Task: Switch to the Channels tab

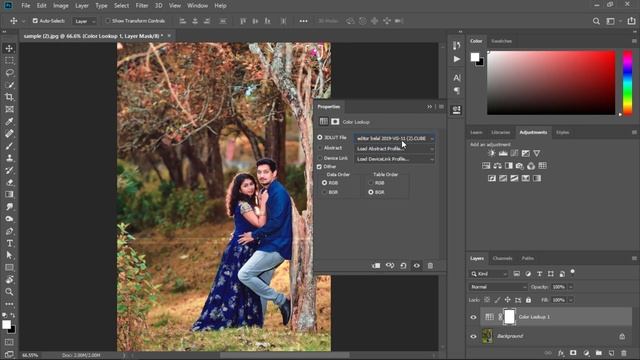Action: click(502, 258)
